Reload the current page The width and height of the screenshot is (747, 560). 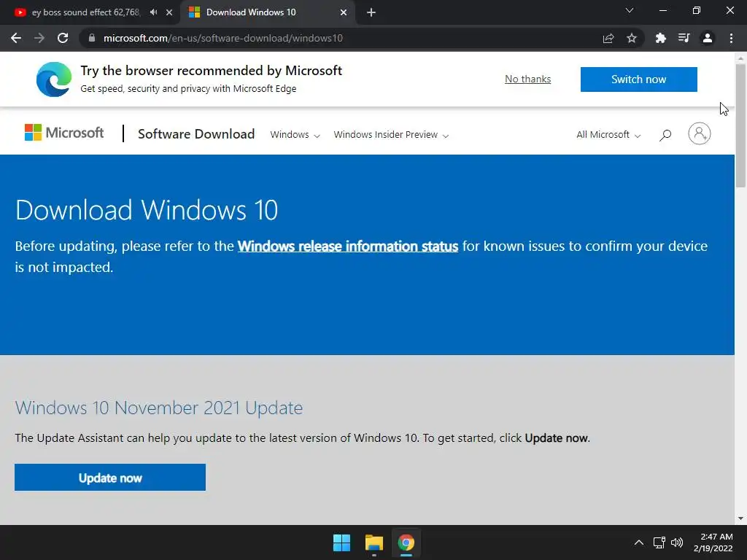click(63, 38)
